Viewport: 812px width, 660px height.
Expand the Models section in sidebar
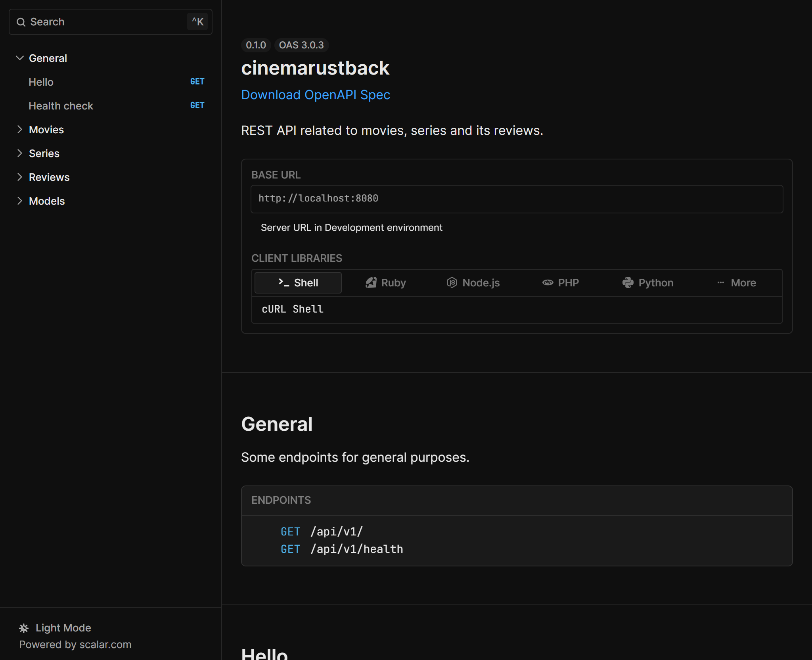tap(47, 201)
